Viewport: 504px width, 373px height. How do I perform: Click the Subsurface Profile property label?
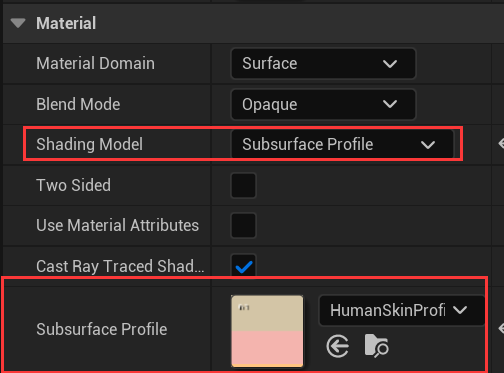pyautogui.click(x=102, y=329)
